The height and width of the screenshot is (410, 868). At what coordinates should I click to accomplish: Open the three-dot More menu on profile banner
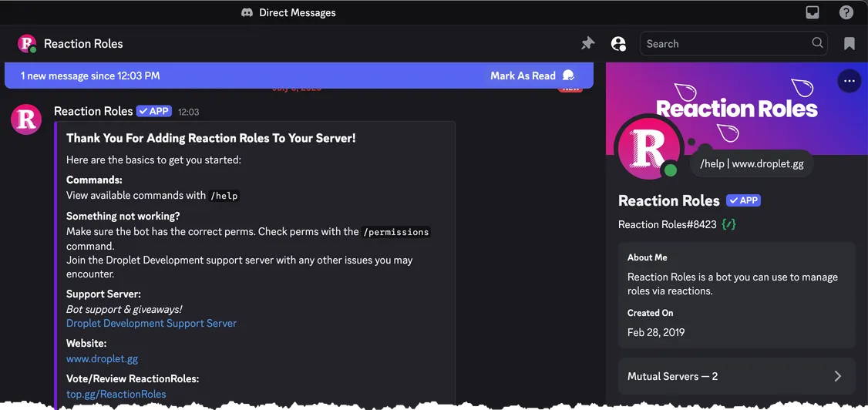click(849, 82)
